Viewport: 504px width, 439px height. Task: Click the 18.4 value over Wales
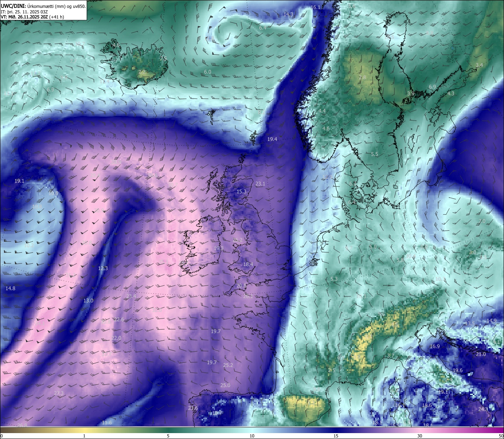click(x=248, y=265)
